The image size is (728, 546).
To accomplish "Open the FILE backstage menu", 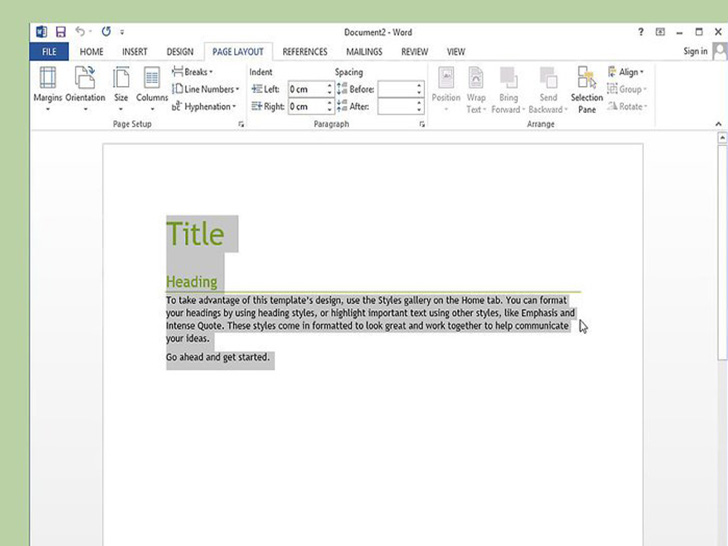I will tap(49, 52).
